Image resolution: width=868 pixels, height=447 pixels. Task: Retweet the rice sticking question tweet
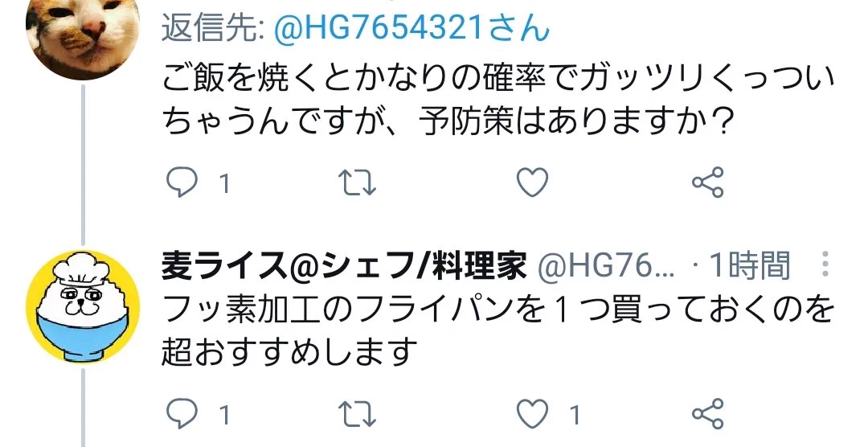[357, 182]
